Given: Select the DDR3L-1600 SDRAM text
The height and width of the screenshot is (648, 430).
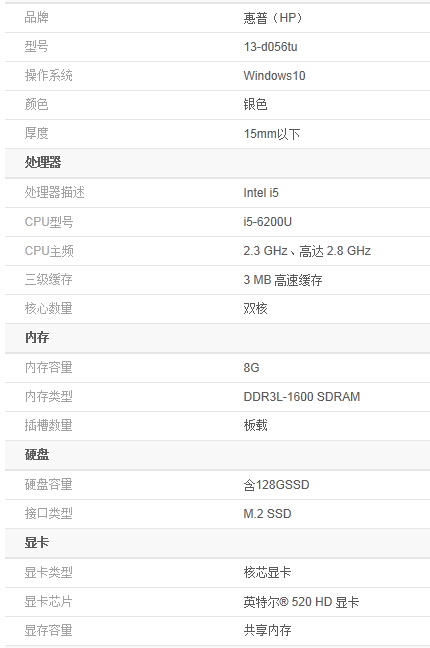Looking at the screenshot, I should click(x=302, y=397).
